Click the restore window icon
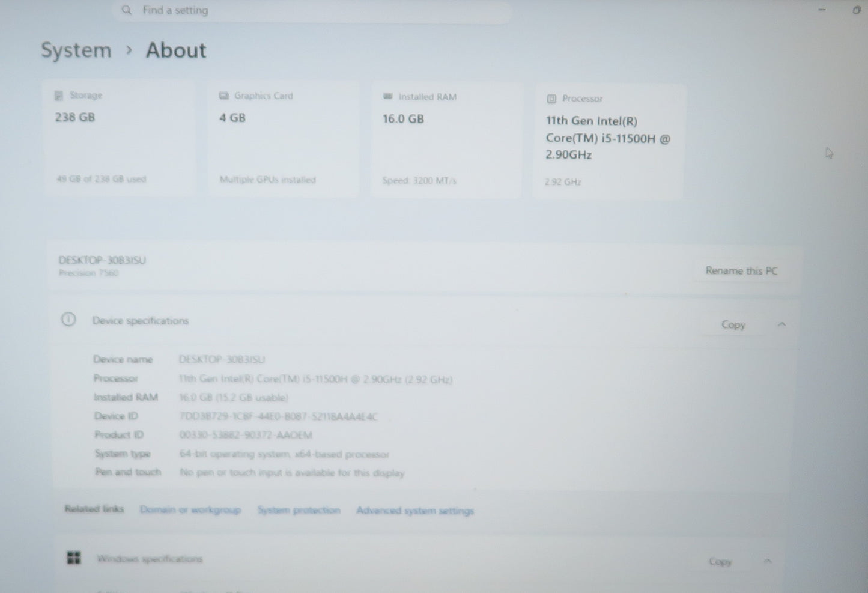The image size is (868, 593). tap(857, 10)
